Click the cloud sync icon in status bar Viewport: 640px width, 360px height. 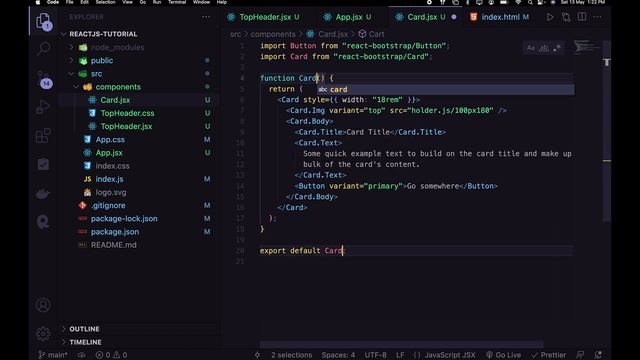(x=82, y=355)
